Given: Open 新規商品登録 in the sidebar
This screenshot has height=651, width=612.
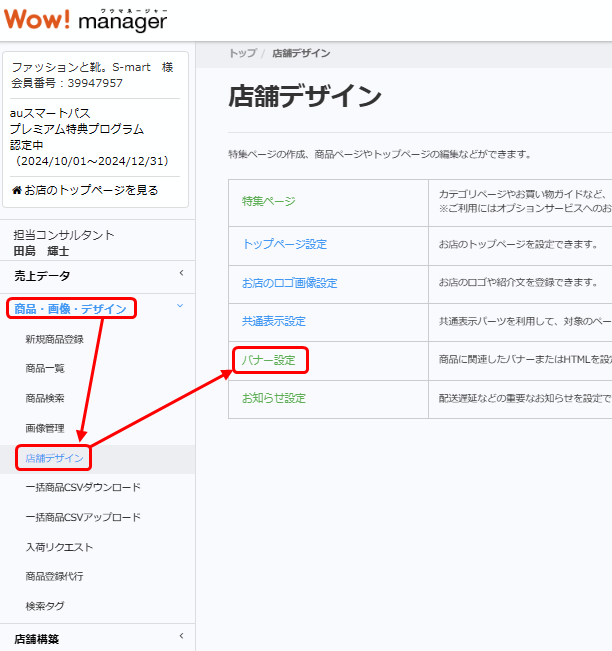Looking at the screenshot, I should pos(54,339).
